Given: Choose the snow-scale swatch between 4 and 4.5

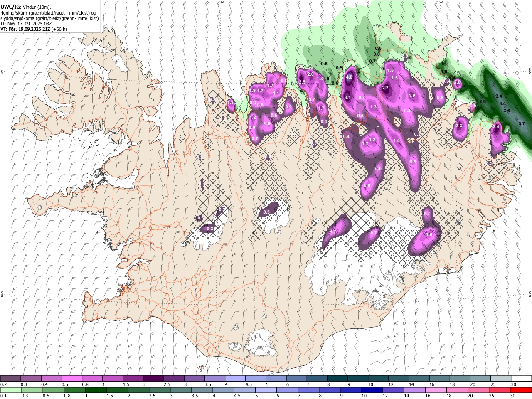Looking at the screenshot, I should point(235,379).
